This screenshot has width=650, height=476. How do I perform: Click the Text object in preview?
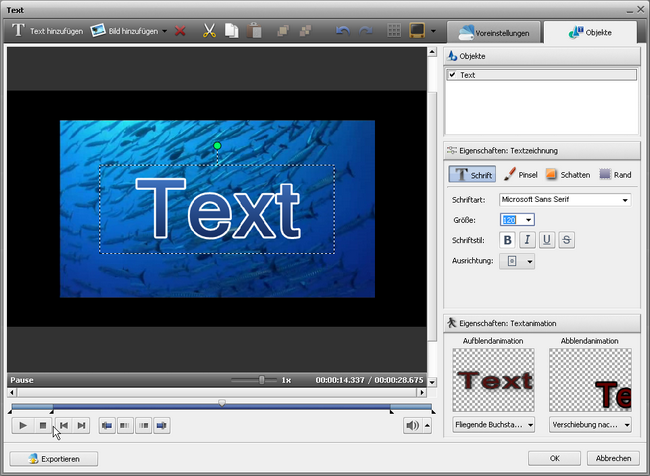pos(217,209)
